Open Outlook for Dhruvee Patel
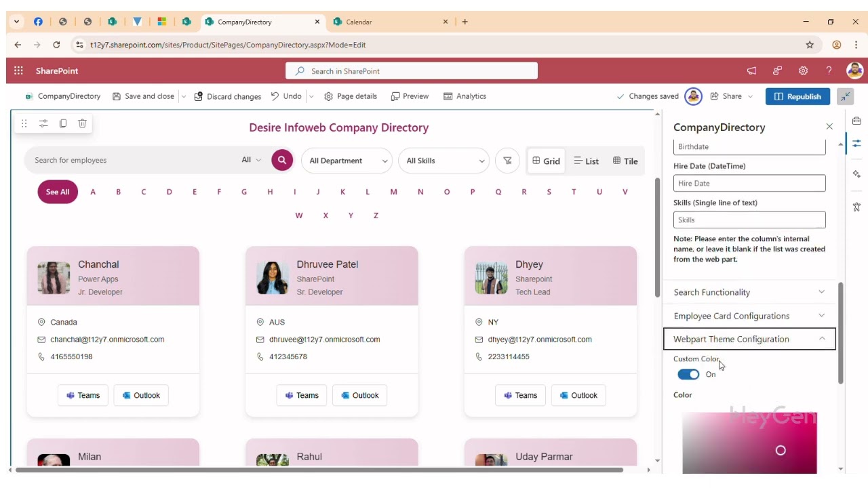The width and height of the screenshot is (868, 488). point(359,395)
